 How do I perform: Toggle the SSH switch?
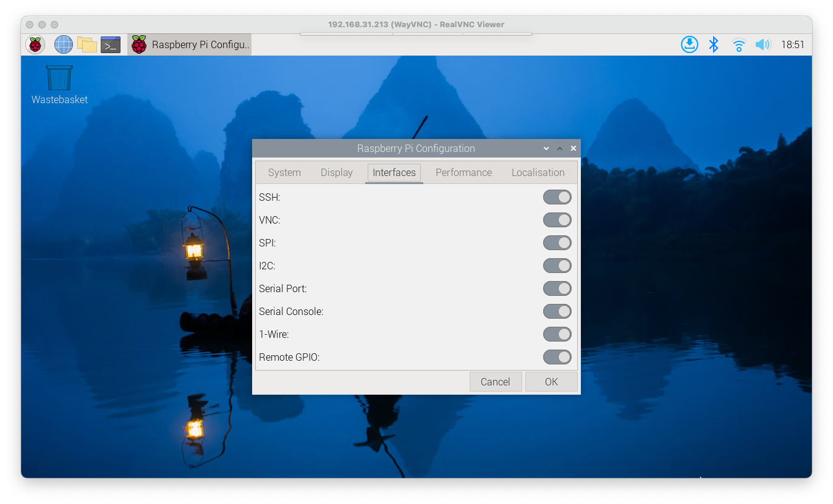click(557, 197)
